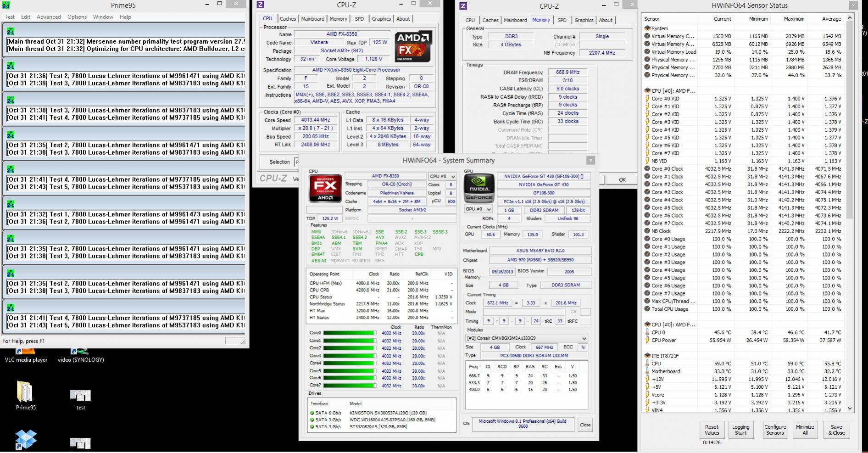Click the title icon of the CPU-Z Memory window
Viewport: 868px width, 453px height.
[x=463, y=6]
